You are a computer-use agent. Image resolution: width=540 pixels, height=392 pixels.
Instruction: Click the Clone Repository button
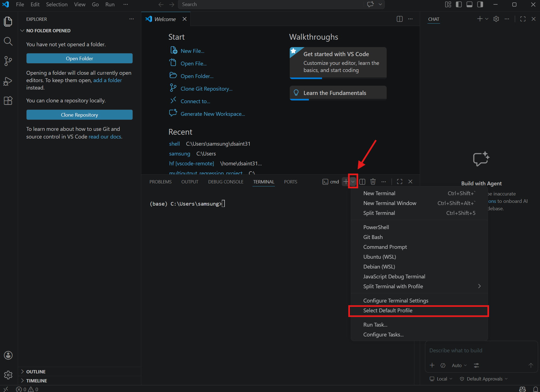[79, 115]
